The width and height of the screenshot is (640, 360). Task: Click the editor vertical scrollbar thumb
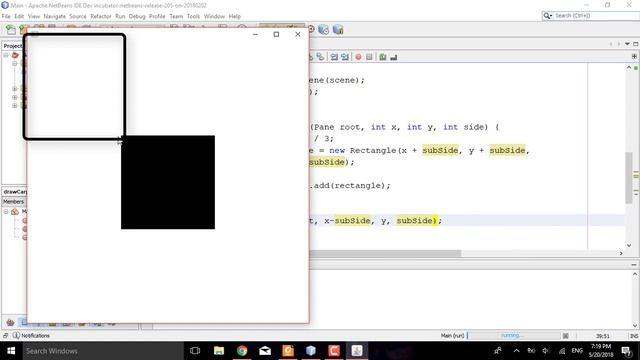click(629, 177)
